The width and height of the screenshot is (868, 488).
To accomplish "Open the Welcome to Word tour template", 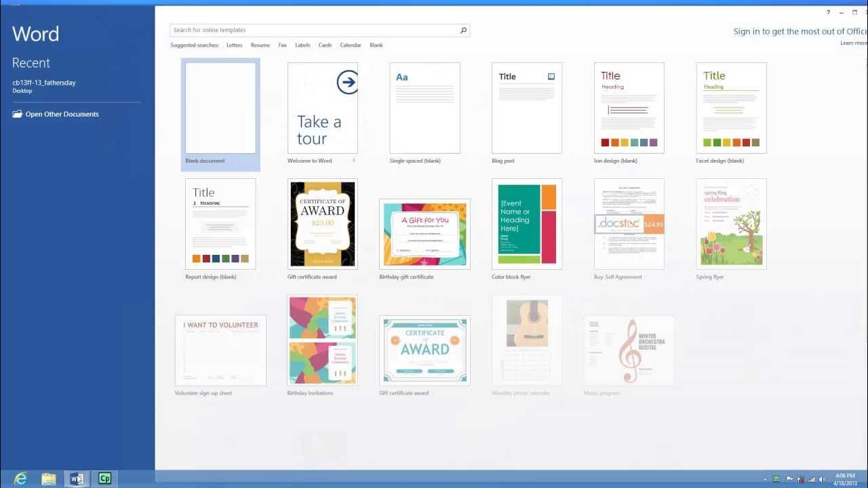I will 322,113.
